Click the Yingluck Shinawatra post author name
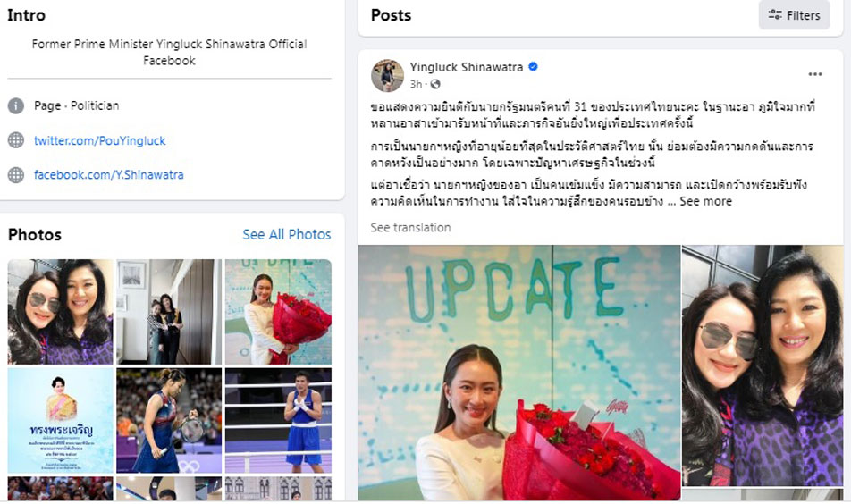Viewport: 851px width, 504px height. point(467,67)
